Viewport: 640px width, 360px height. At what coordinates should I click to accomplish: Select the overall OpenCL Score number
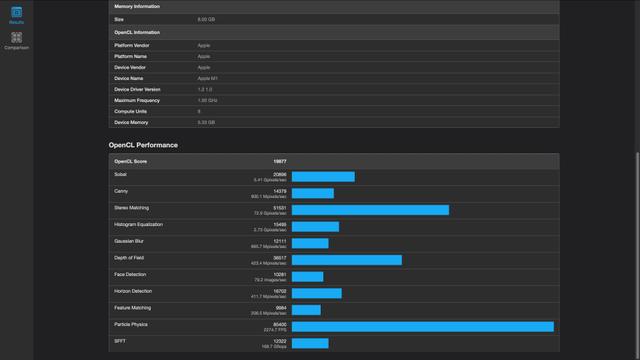pyautogui.click(x=280, y=161)
